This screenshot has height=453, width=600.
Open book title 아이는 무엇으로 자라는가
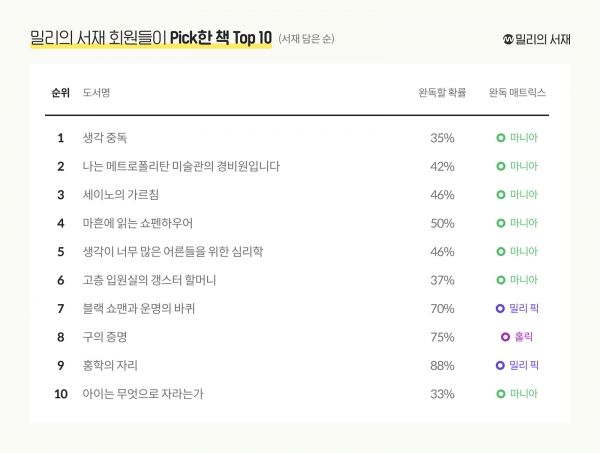click(143, 394)
